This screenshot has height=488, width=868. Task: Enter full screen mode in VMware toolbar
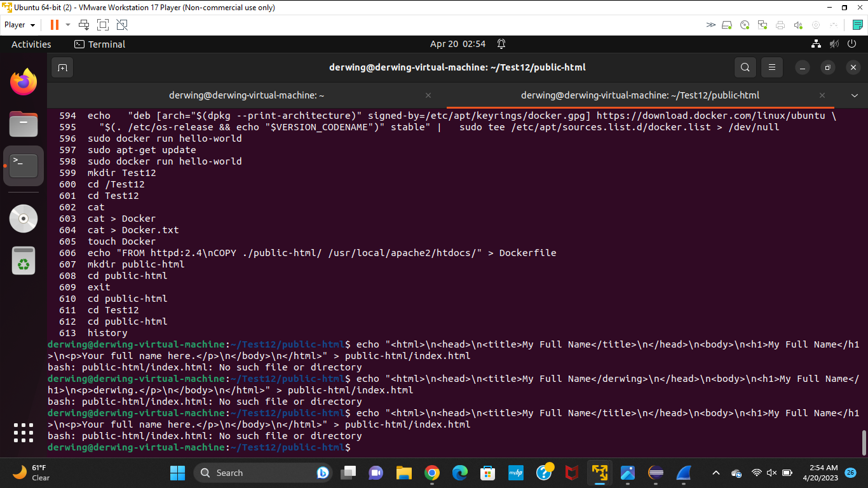pyautogui.click(x=102, y=25)
